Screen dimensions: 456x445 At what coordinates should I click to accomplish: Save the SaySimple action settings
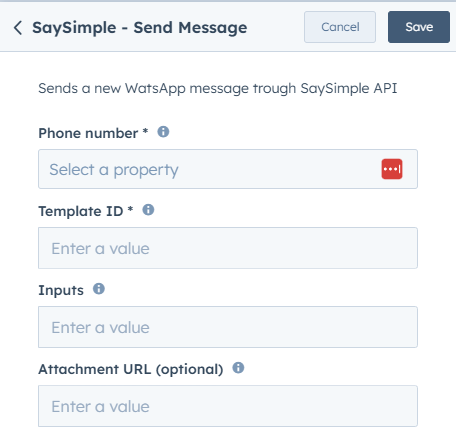419,27
